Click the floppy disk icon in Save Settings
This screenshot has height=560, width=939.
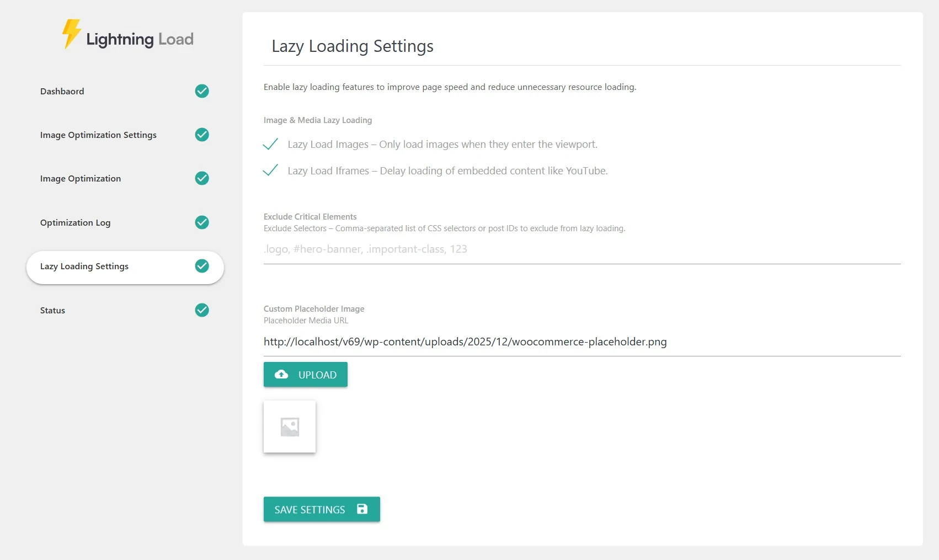(362, 509)
